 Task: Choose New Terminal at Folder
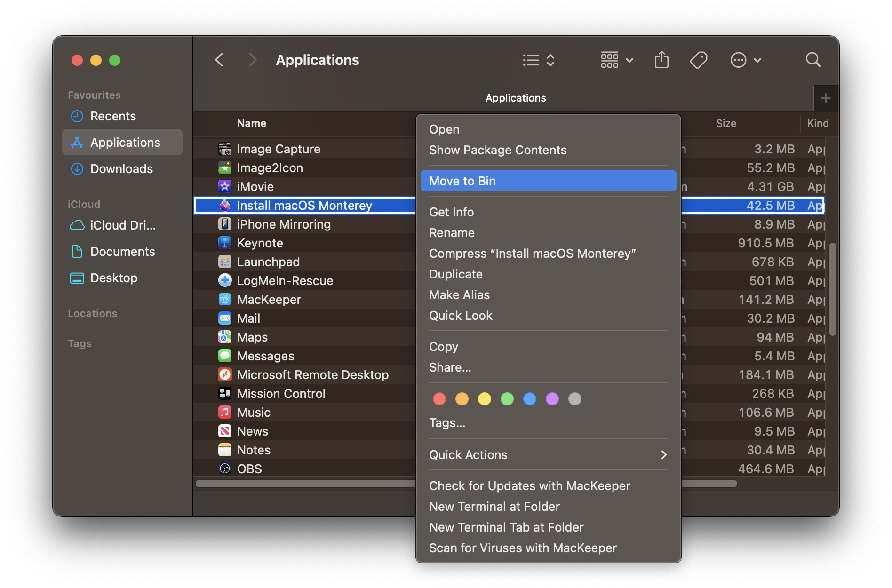coord(549,507)
